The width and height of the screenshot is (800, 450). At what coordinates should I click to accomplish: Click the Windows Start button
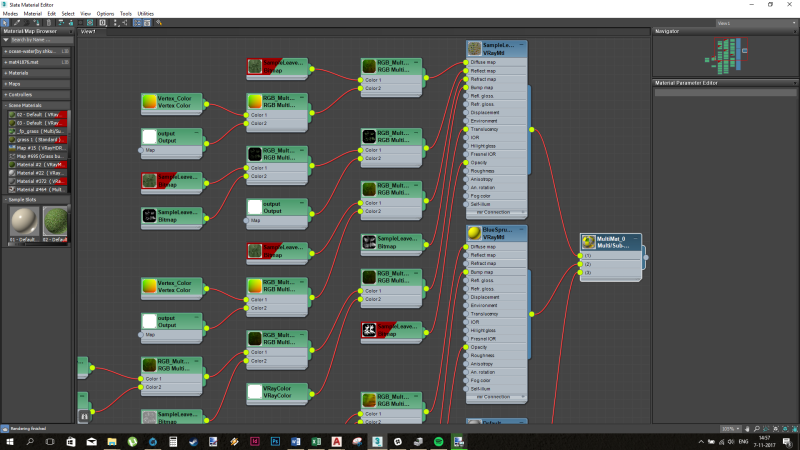[9, 441]
